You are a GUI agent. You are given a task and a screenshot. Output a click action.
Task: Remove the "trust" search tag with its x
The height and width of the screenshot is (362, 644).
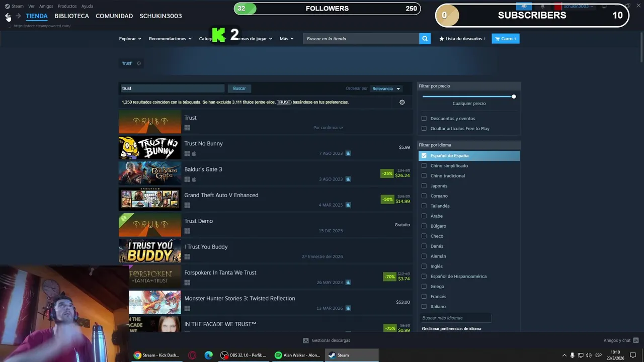(x=139, y=63)
